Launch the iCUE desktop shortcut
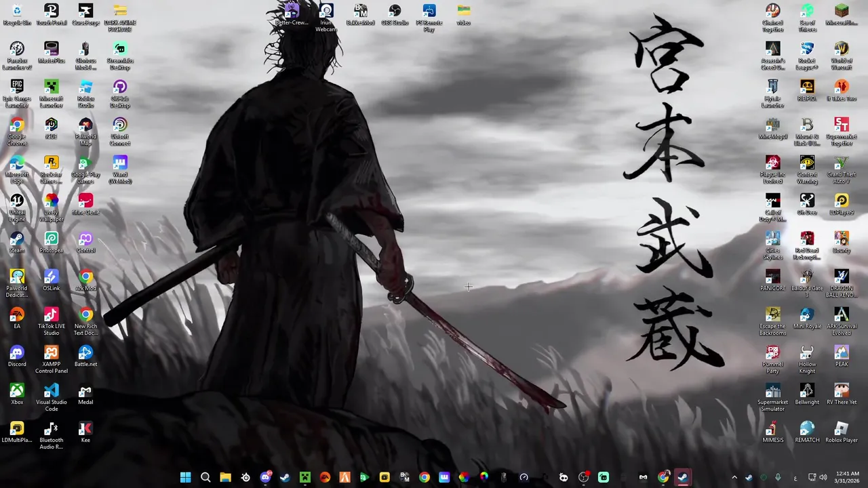Image resolution: width=868 pixels, height=488 pixels. (52, 129)
